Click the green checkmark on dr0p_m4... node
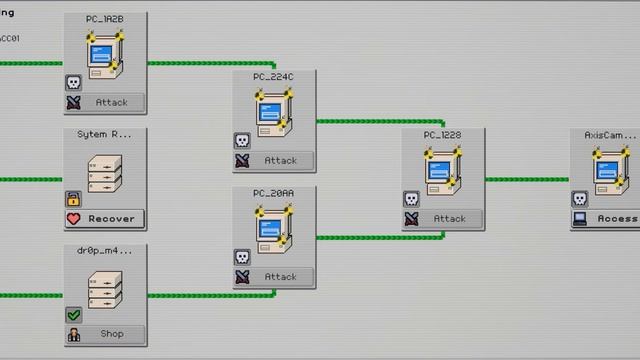640x360 pixels. [73, 315]
